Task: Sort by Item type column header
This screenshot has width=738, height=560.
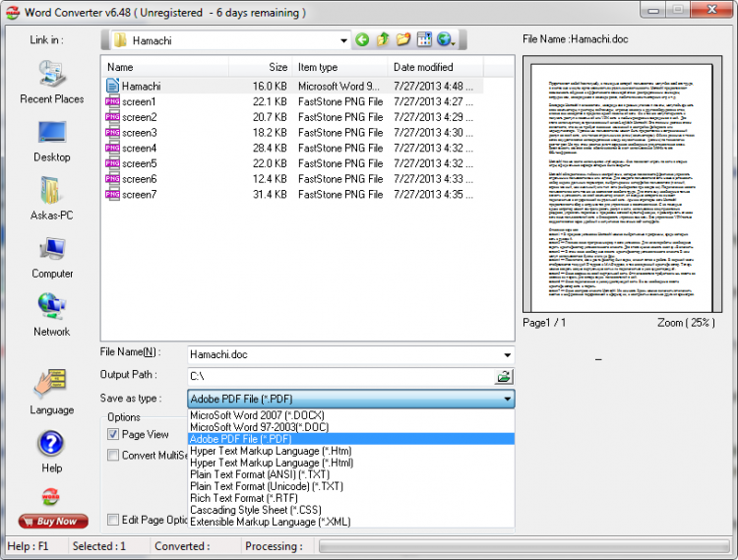Action: 339,67
